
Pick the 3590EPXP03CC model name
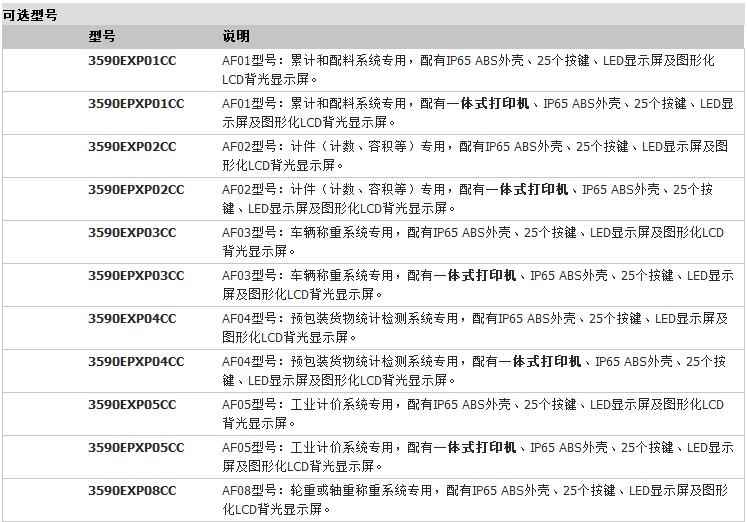point(136,276)
